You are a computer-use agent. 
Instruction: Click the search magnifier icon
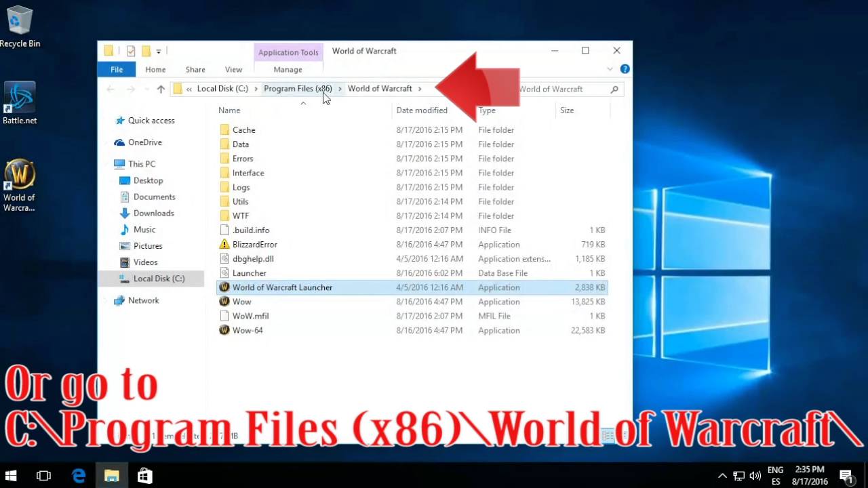(614, 89)
